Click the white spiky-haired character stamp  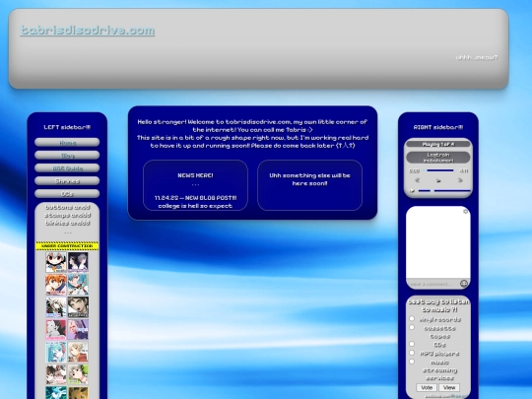[56, 306]
